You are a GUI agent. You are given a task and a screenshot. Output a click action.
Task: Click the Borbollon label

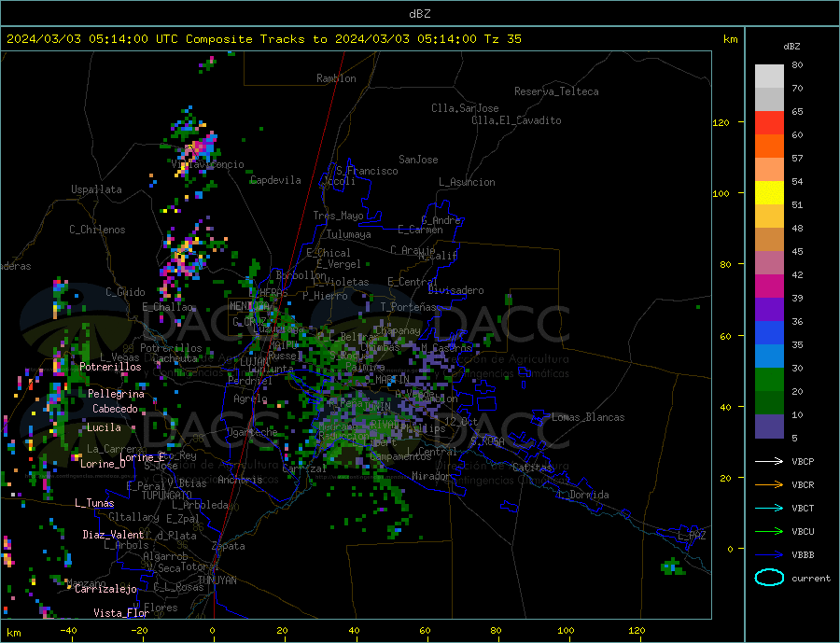click(301, 275)
